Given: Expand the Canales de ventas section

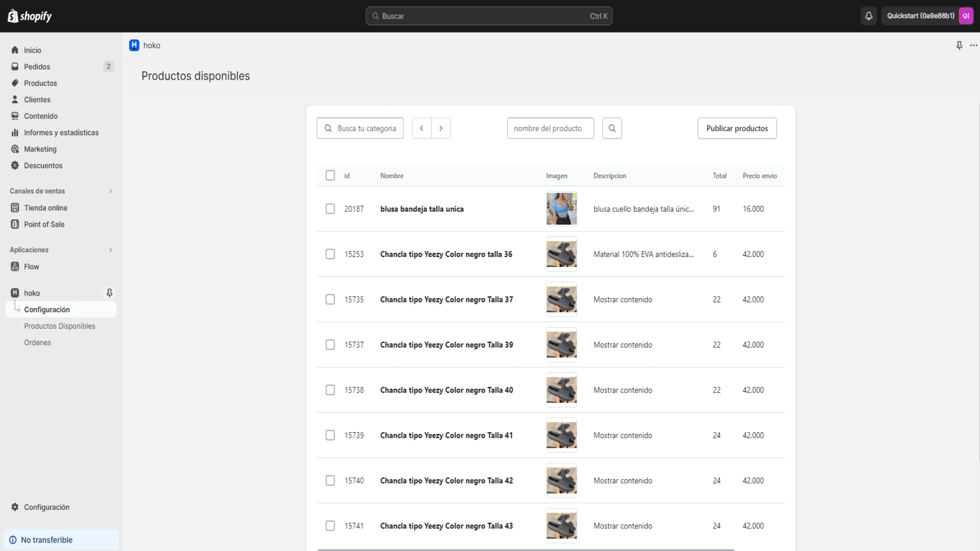Looking at the screenshot, I should [x=110, y=191].
